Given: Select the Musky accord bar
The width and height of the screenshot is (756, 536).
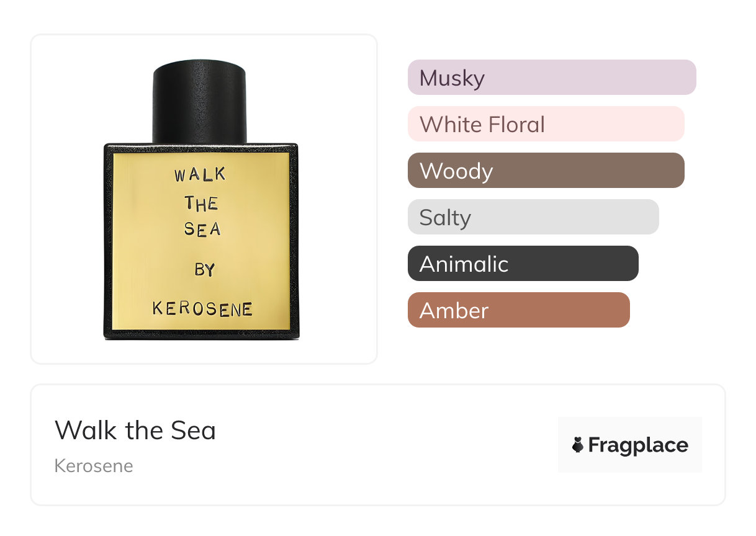Looking at the screenshot, I should coord(552,78).
